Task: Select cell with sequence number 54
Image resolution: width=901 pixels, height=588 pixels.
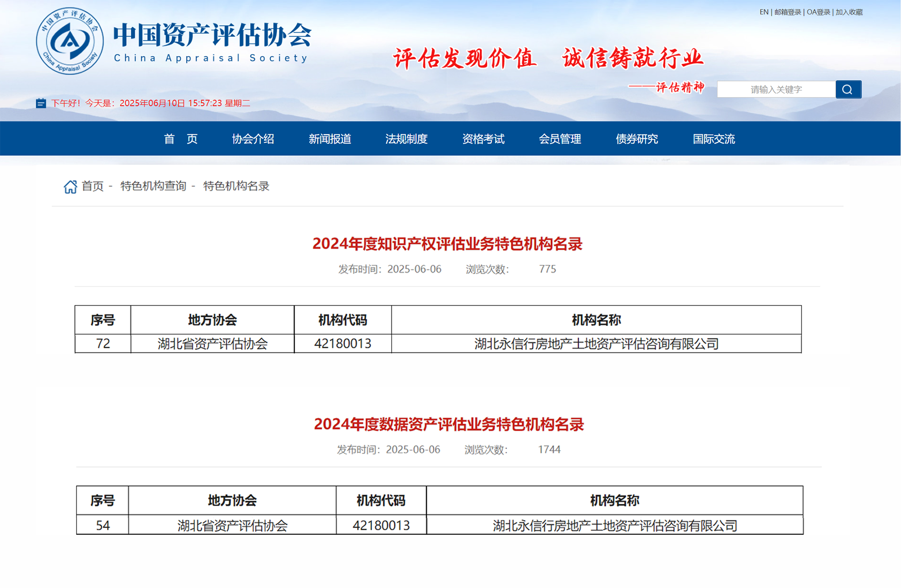Action: pyautogui.click(x=103, y=525)
